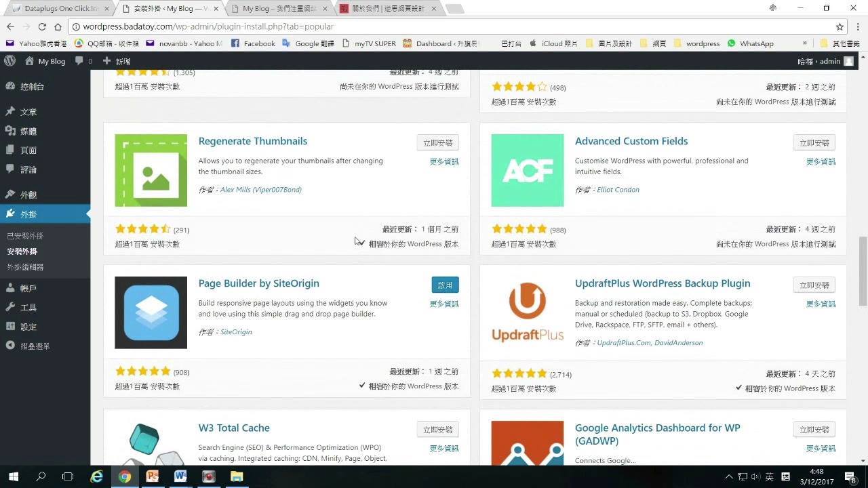This screenshot has height=488, width=868.
Task: Click the Regenerate Thumbnails plugin icon
Action: pyautogui.click(x=151, y=170)
